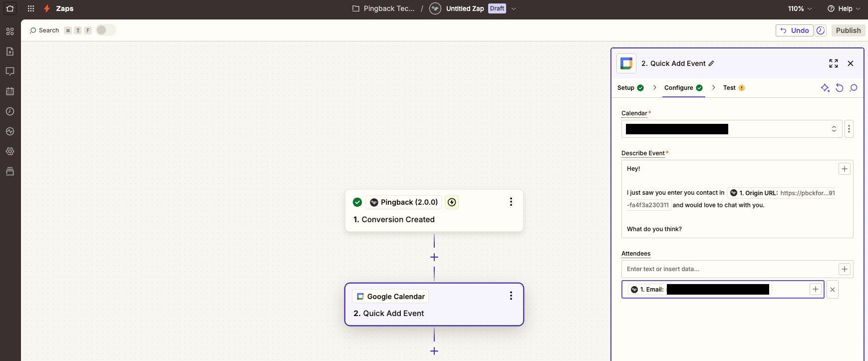Click the trigger lightning icon on Pingback step
868x361 pixels.
(x=452, y=202)
